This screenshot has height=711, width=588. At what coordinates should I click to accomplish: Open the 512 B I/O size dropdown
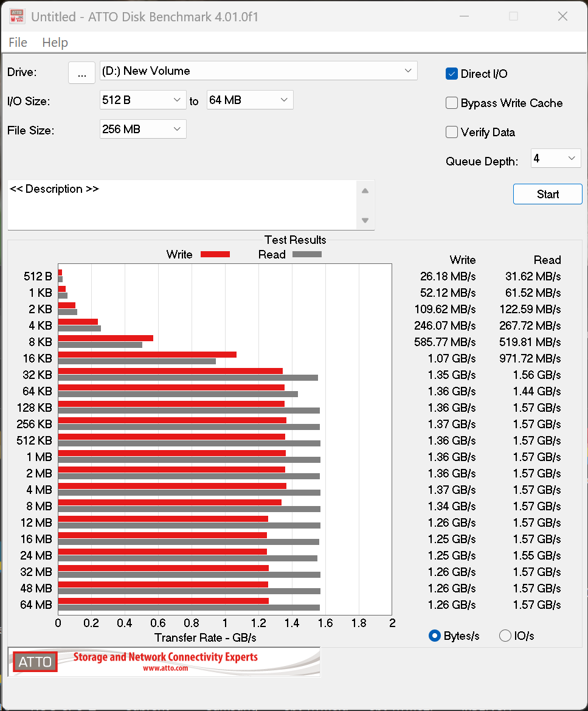(177, 100)
